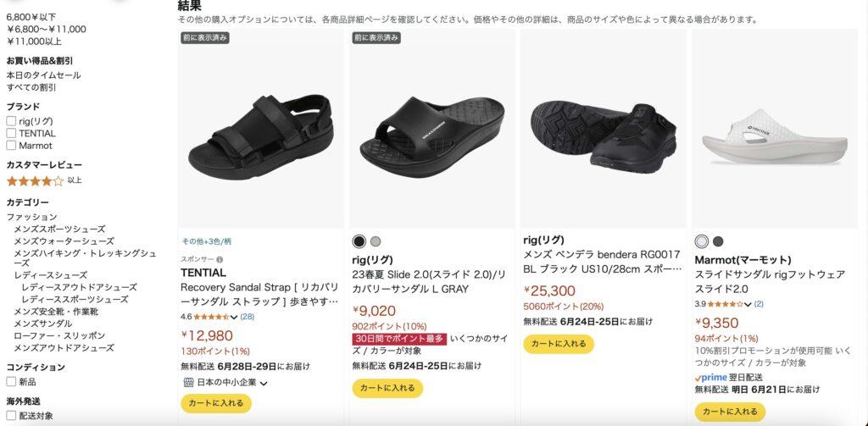Click the 日本の中小企業 building icon

pyautogui.click(x=188, y=382)
